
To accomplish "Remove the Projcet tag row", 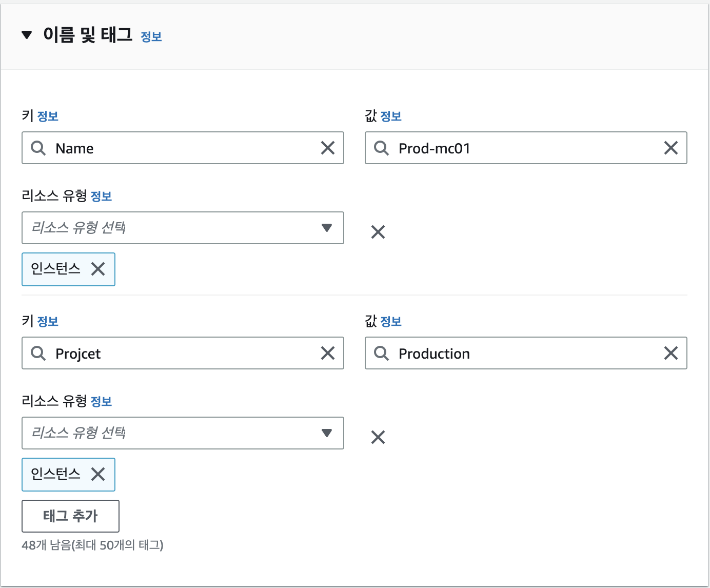I will tap(378, 438).
